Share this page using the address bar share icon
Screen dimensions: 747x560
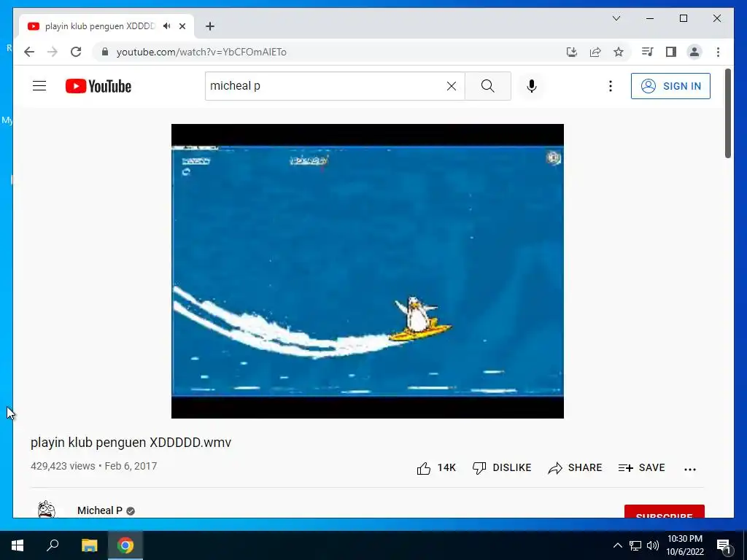tap(595, 52)
